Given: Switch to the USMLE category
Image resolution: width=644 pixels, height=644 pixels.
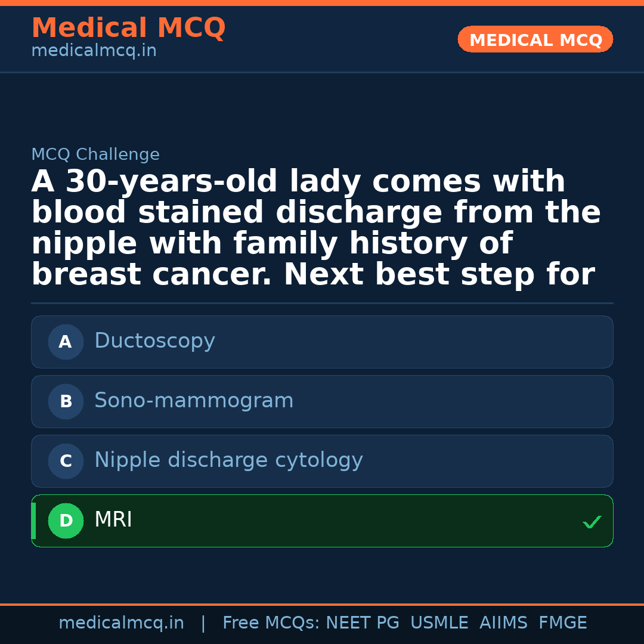Looking at the screenshot, I should pos(439,622).
